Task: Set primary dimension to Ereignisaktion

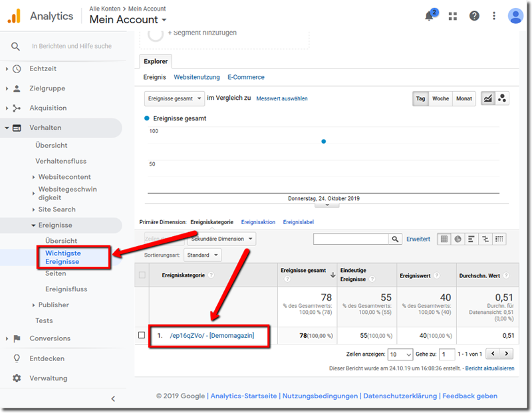Action: [258, 222]
